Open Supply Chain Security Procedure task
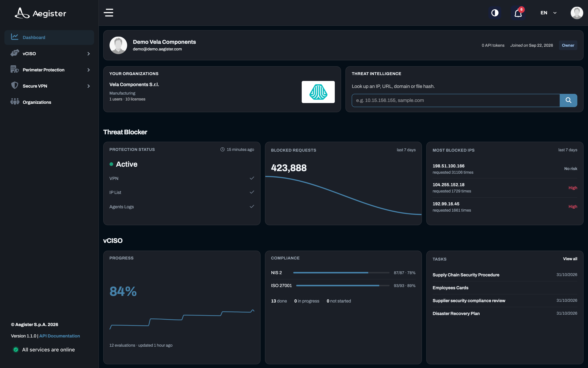The image size is (588, 368). pyautogui.click(x=466, y=275)
